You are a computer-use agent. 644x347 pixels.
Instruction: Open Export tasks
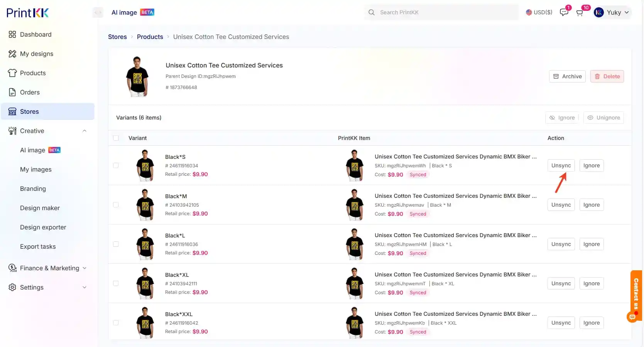[x=38, y=246]
